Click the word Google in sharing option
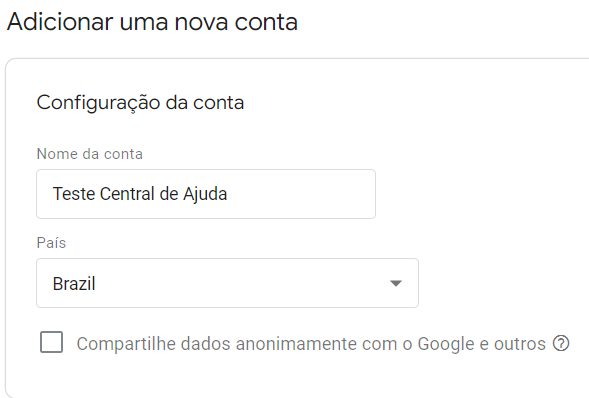This screenshot has width=589, height=398. tap(446, 344)
